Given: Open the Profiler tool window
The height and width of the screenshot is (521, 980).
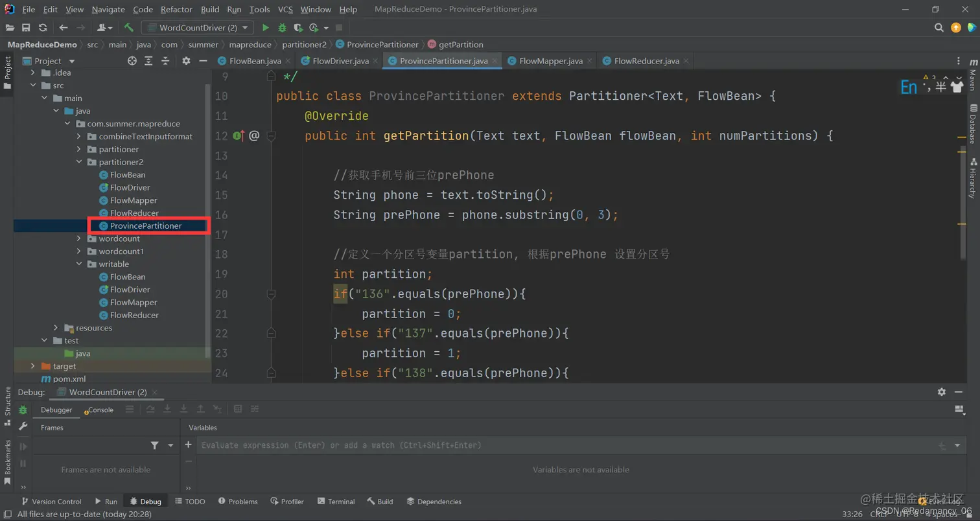Looking at the screenshot, I should click(287, 502).
